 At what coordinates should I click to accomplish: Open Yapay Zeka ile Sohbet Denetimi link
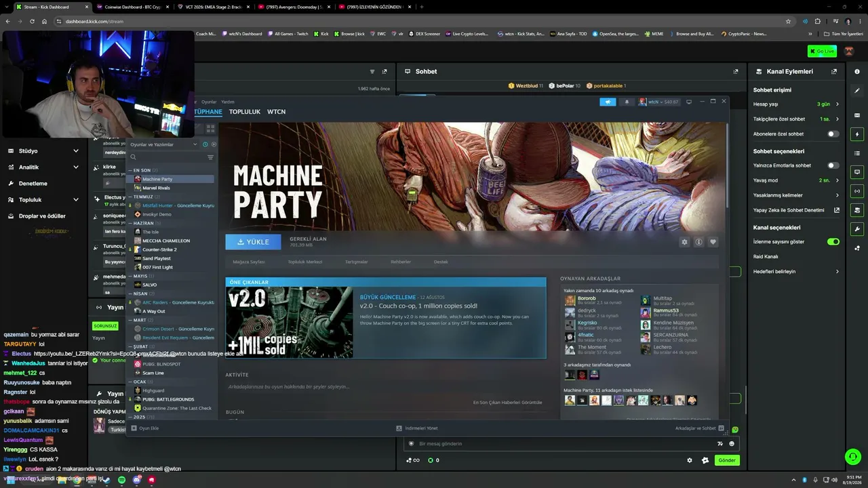click(796, 210)
